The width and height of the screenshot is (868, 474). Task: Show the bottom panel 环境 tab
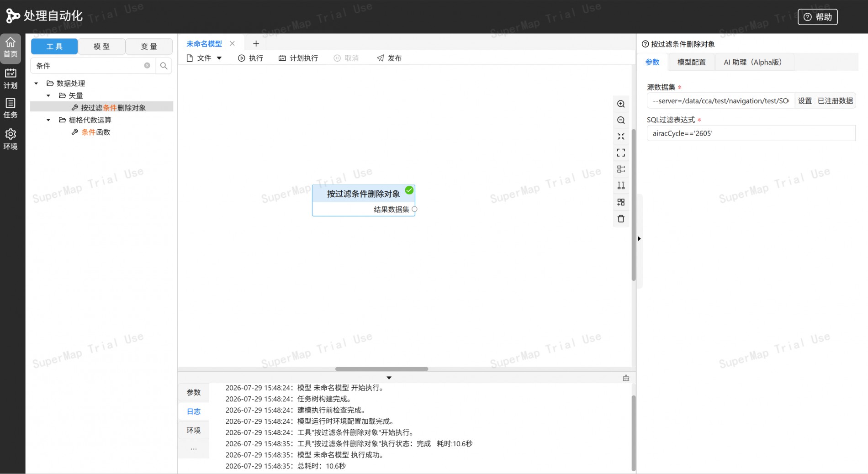tap(194, 430)
